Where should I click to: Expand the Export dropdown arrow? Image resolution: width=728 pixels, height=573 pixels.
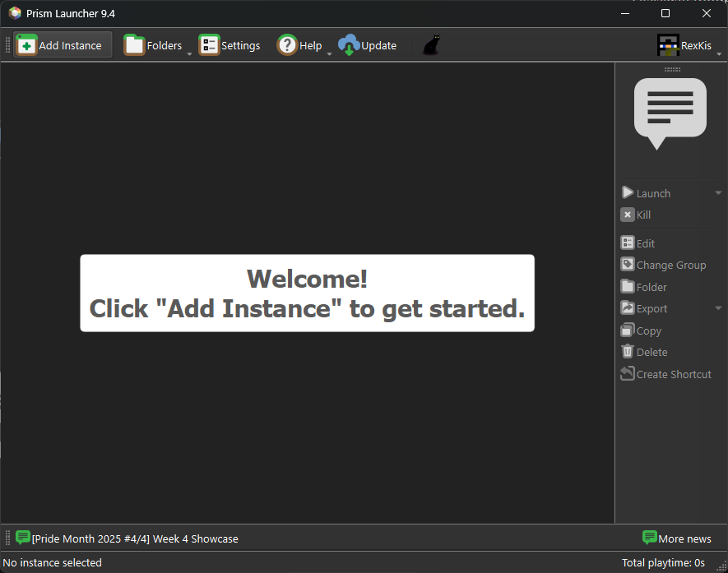pyautogui.click(x=718, y=308)
